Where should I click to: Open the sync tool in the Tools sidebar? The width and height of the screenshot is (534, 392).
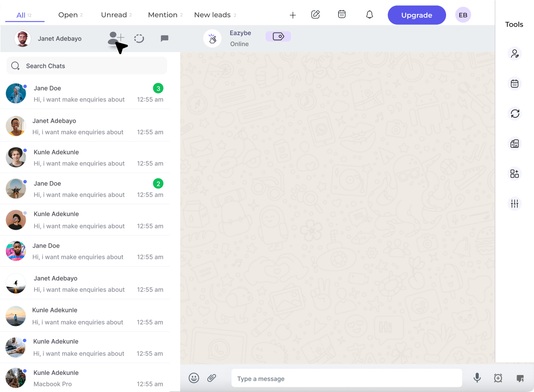(x=515, y=114)
